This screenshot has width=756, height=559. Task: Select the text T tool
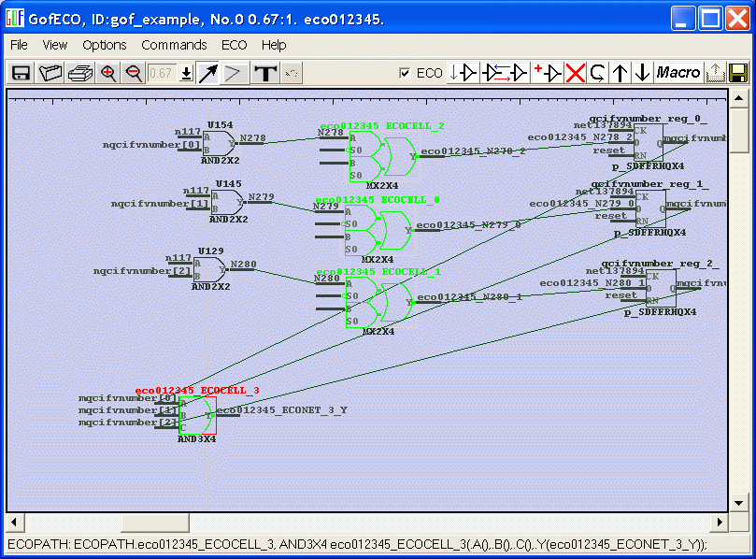(x=265, y=73)
